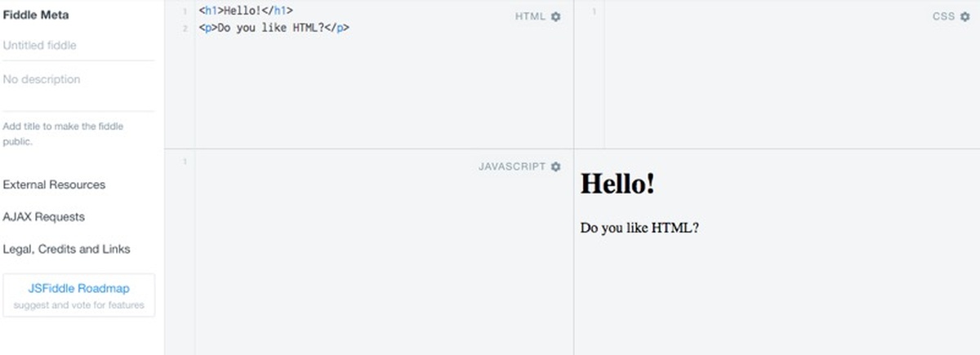
Task: Expand AJAX Requests section
Action: click(x=43, y=217)
